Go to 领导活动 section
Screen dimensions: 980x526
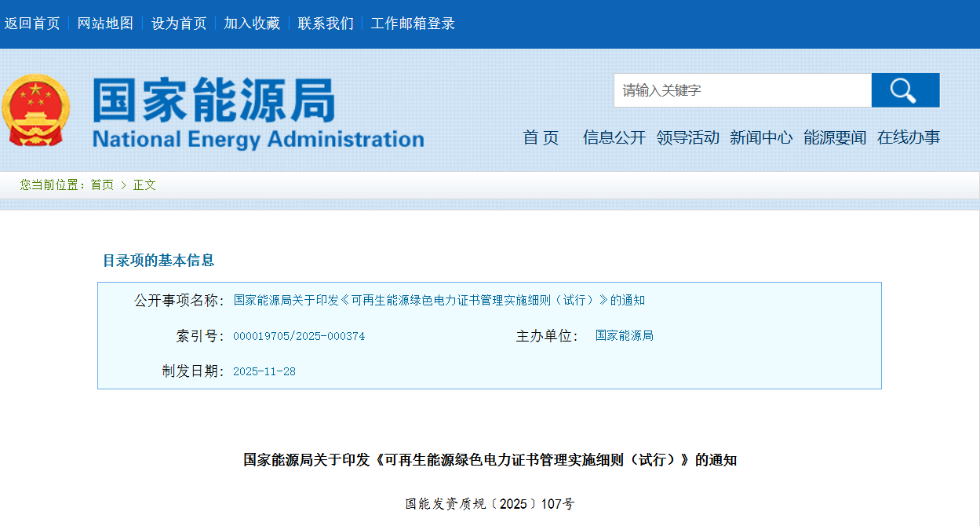(x=687, y=138)
